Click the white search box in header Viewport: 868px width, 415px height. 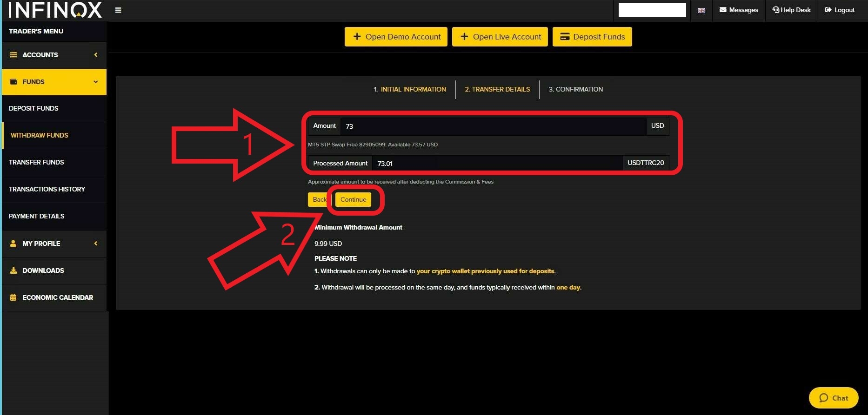tap(652, 10)
